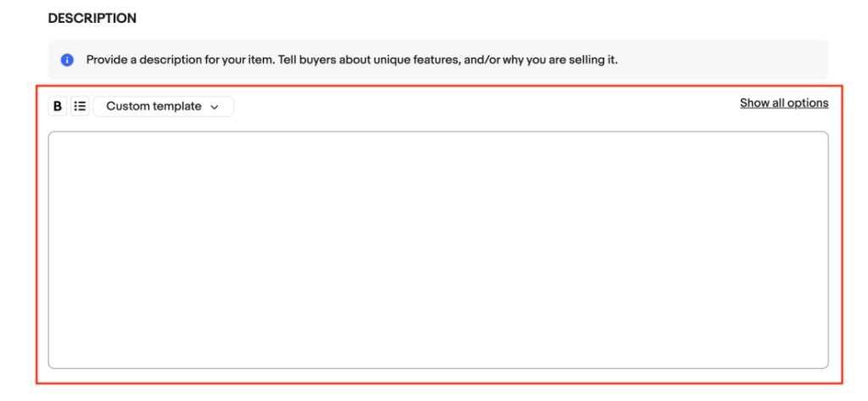The image size is (868, 401).
Task: Click the down arrow in template selector
Action: coord(214,107)
